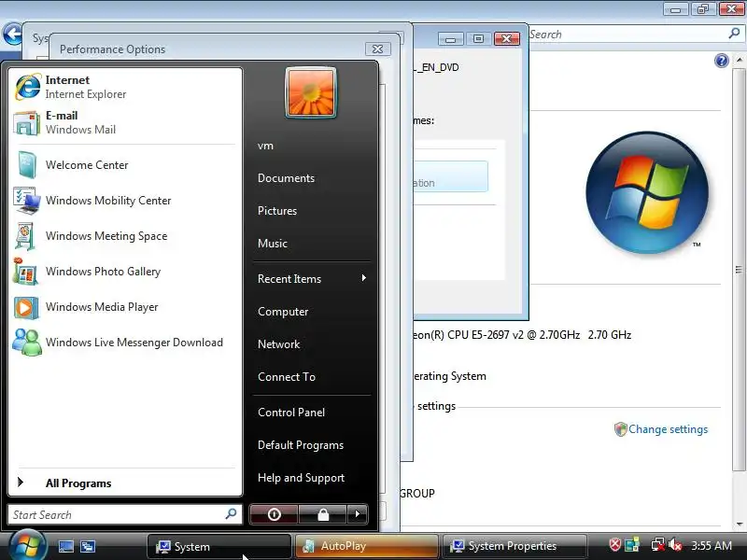Launch Windows Mail icon

tap(26, 123)
